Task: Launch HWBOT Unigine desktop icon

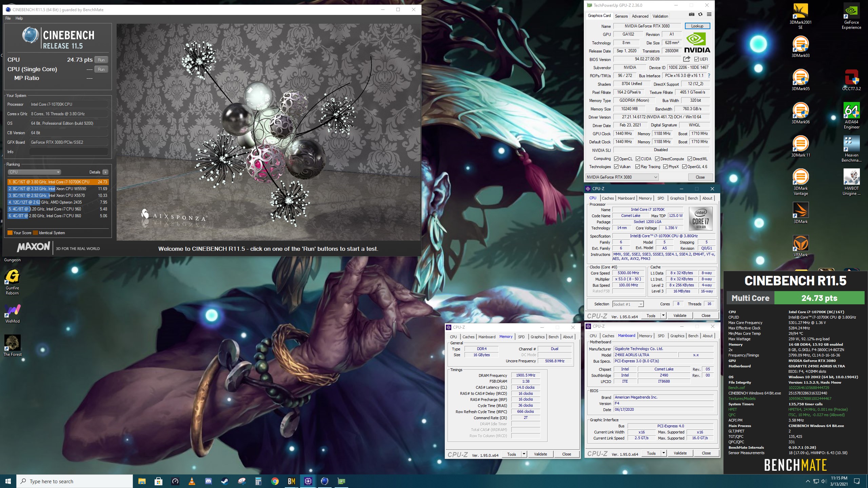Action: tap(851, 182)
